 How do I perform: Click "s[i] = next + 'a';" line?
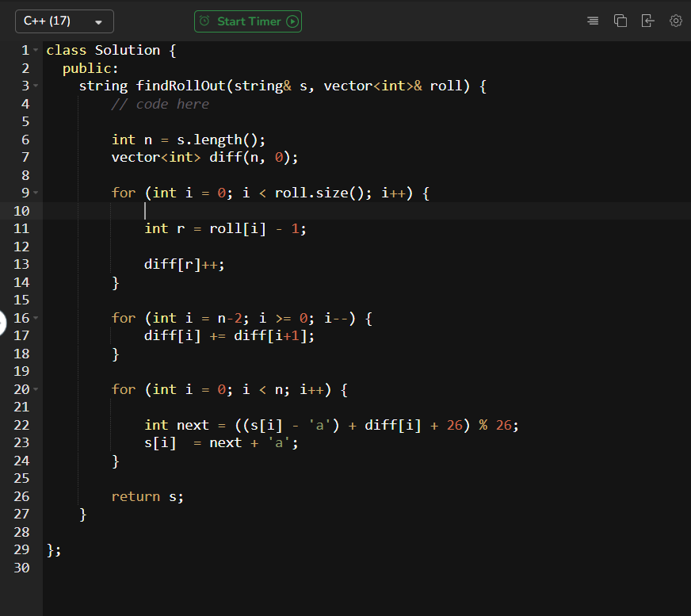[221, 442]
